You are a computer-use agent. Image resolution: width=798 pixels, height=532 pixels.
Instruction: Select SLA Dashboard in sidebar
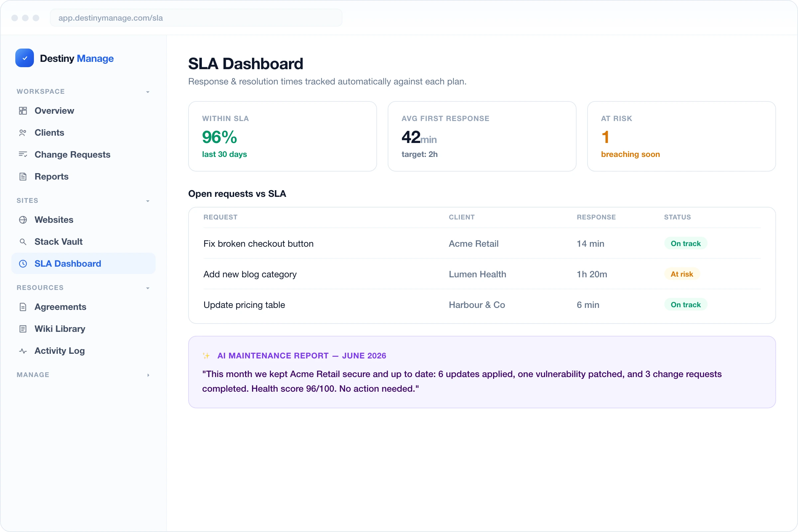click(x=83, y=264)
